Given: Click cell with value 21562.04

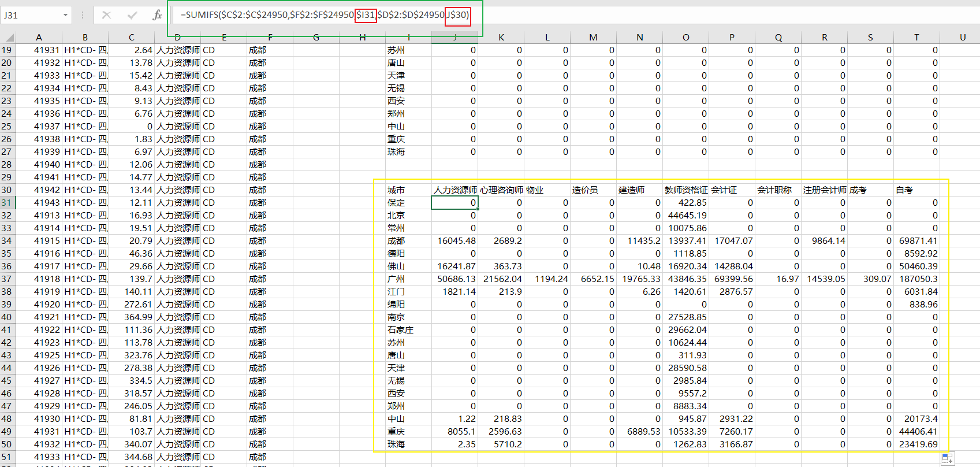Looking at the screenshot, I should [x=501, y=279].
